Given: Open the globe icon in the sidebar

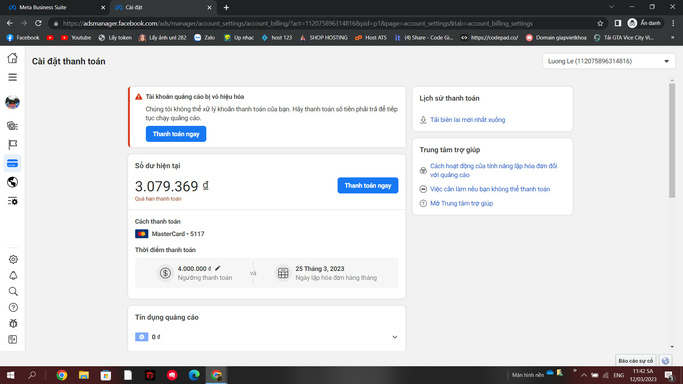Looking at the screenshot, I should [13, 182].
